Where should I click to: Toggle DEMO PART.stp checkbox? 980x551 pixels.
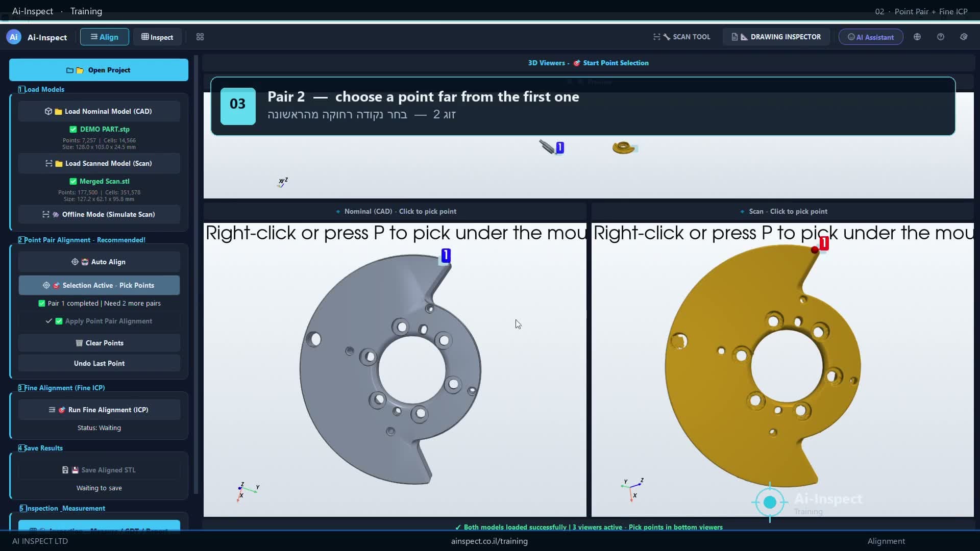(73, 129)
